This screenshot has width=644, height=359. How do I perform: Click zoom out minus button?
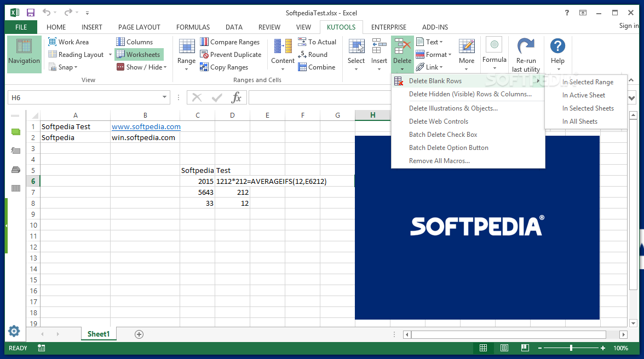tap(540, 348)
